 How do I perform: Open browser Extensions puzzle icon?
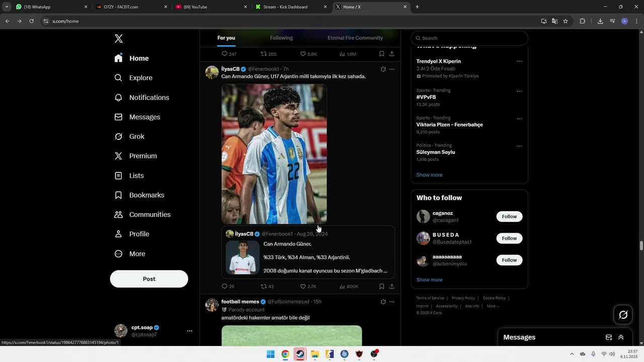tap(583, 21)
